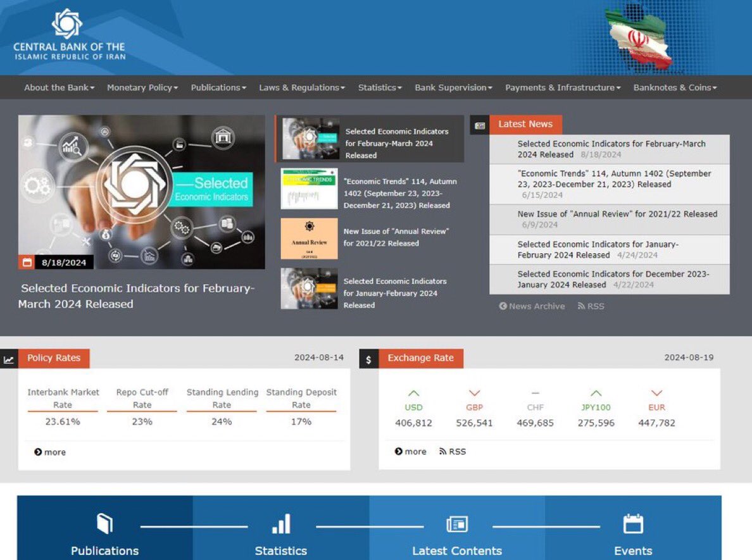Click the Latest Contents newspaper icon
This screenshot has width=752, height=560.
[x=457, y=524]
